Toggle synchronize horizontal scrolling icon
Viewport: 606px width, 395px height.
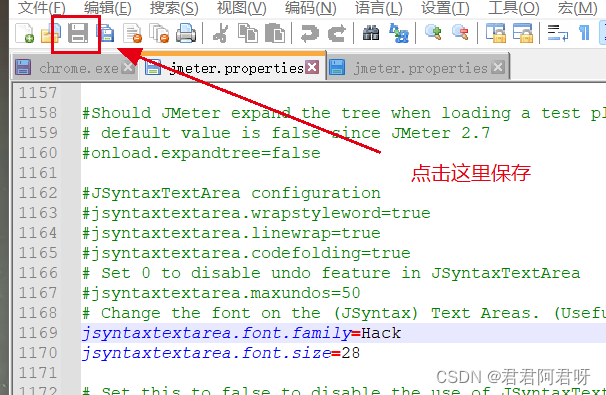(x=523, y=33)
